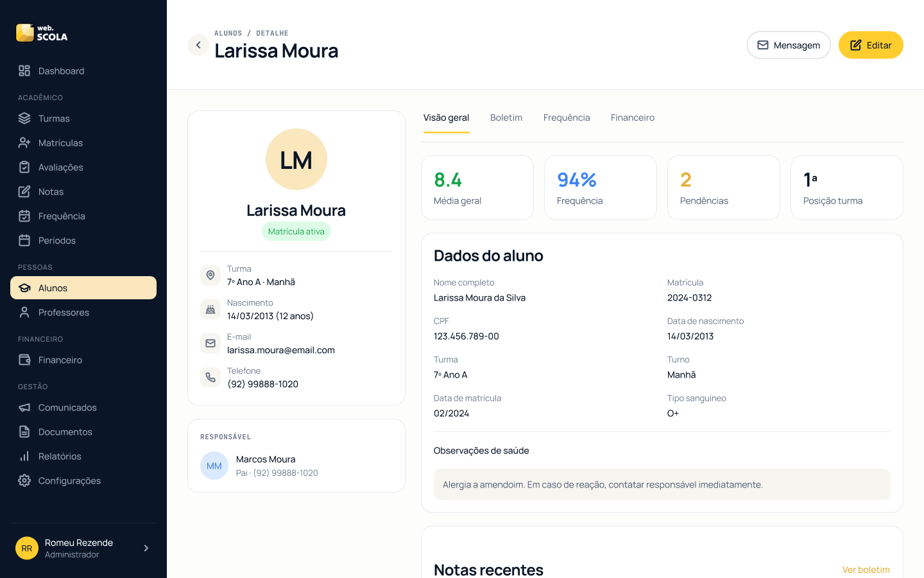Open Comunicados in the sidebar

click(x=83, y=407)
